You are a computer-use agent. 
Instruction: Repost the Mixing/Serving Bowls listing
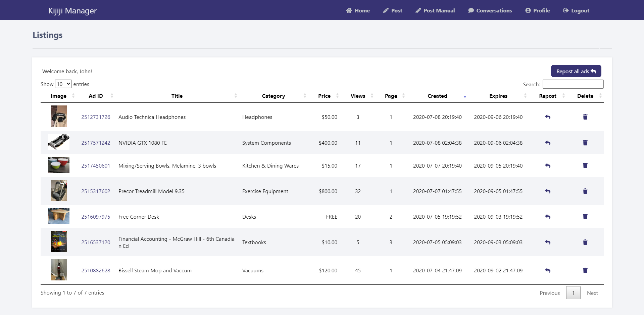point(547,166)
